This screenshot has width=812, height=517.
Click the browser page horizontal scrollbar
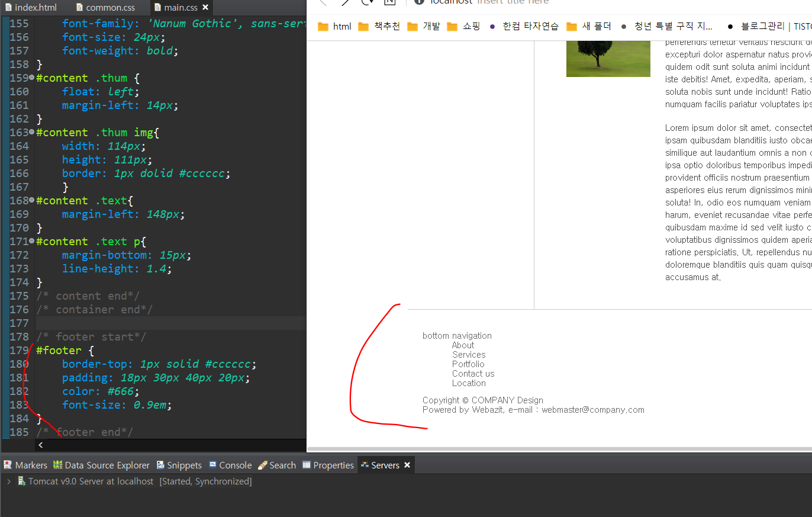point(559,449)
